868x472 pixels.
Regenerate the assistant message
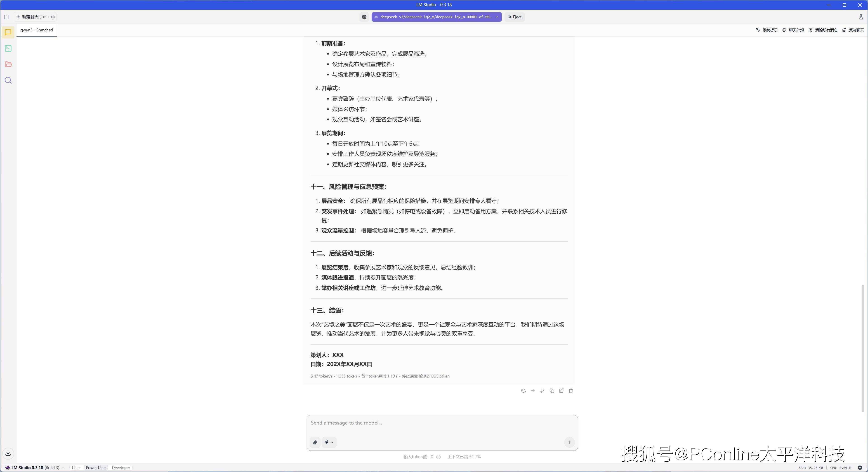coord(523,391)
